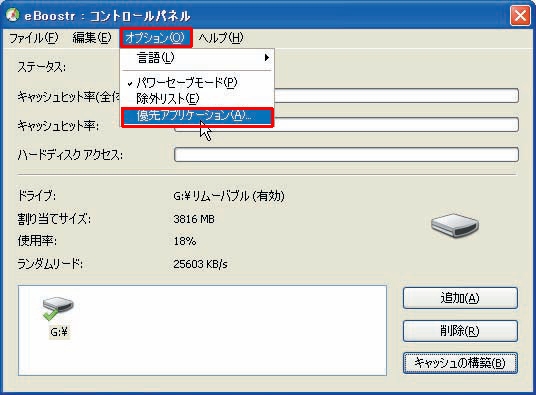The image size is (536, 395).
Task: Click the 追加(A) button
Action: coord(460,298)
